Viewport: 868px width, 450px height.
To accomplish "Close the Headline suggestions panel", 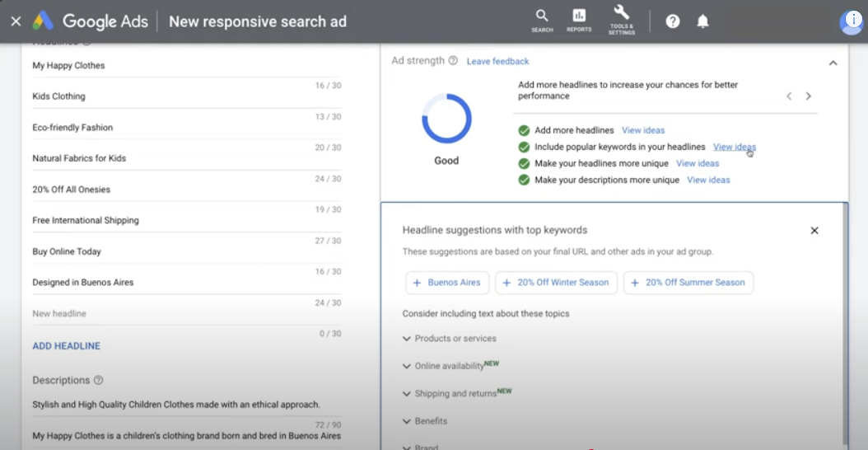I will click(x=814, y=231).
